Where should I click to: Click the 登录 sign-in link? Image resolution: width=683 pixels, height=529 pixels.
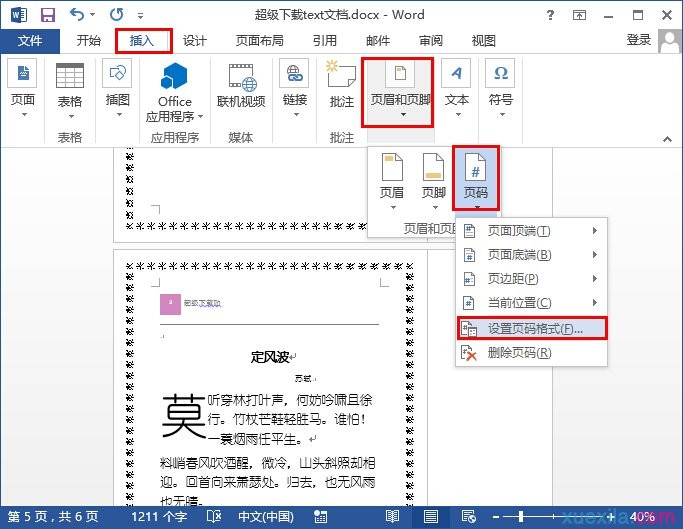tap(639, 40)
